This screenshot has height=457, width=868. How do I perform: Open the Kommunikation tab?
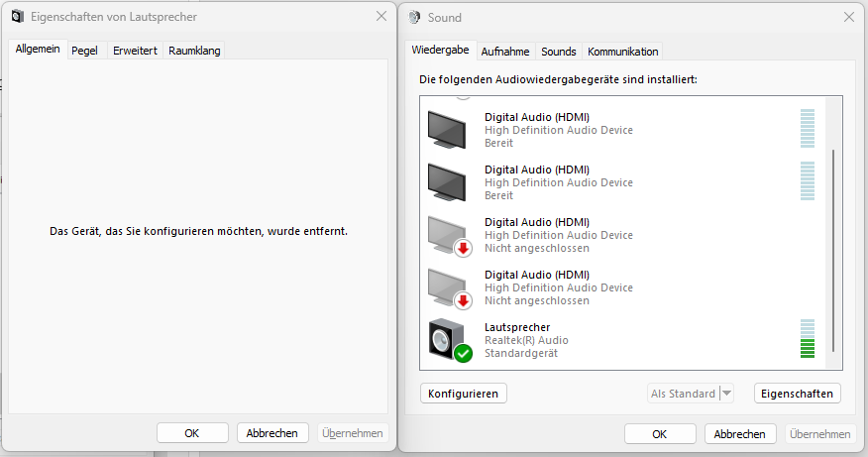pyautogui.click(x=623, y=52)
